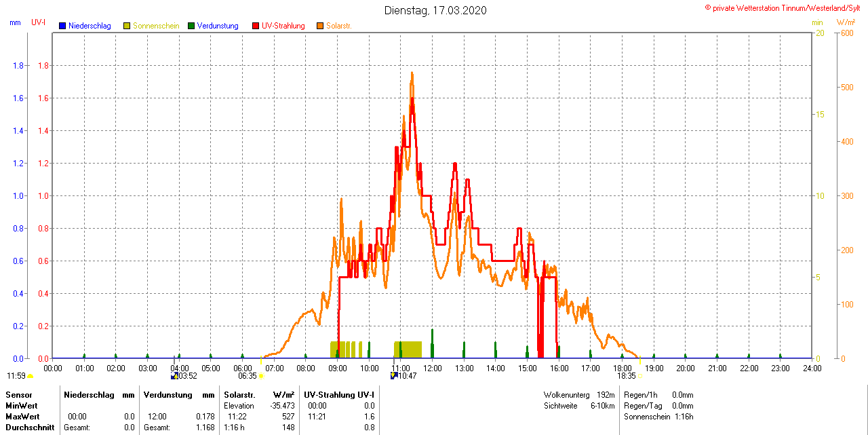Click the orange Solarstr. legend swatch
Image resolution: width=868 pixels, height=435 pixels.
pos(320,26)
